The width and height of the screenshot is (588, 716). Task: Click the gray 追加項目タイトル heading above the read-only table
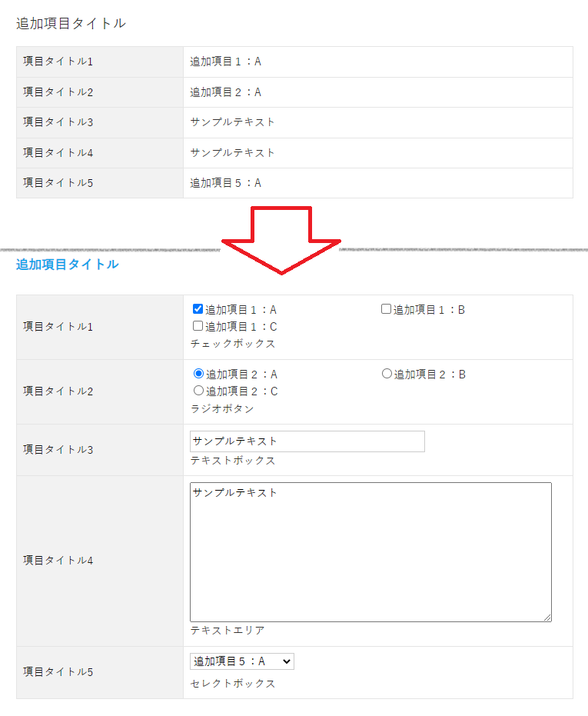click(71, 24)
